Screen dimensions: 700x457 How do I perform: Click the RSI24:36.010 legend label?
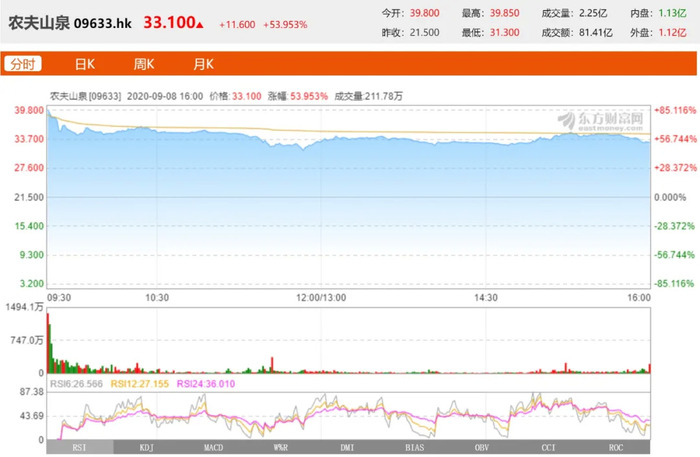[x=206, y=384]
